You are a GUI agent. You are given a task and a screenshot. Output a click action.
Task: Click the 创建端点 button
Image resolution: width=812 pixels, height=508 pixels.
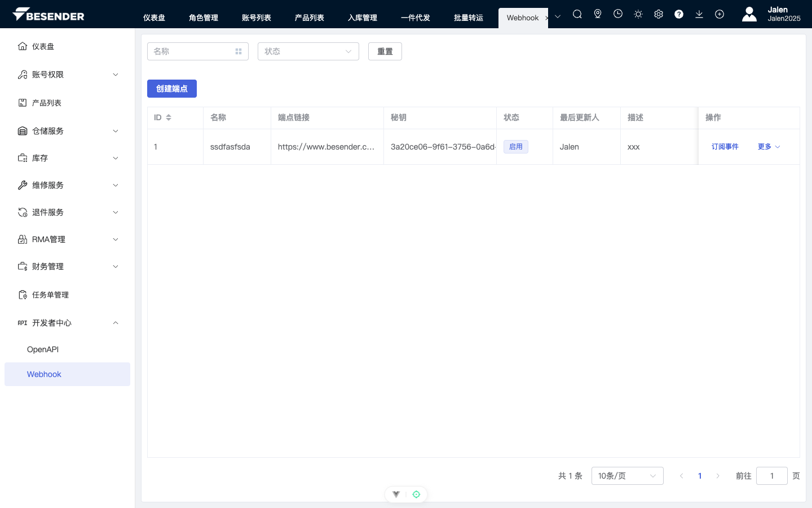[172, 89]
